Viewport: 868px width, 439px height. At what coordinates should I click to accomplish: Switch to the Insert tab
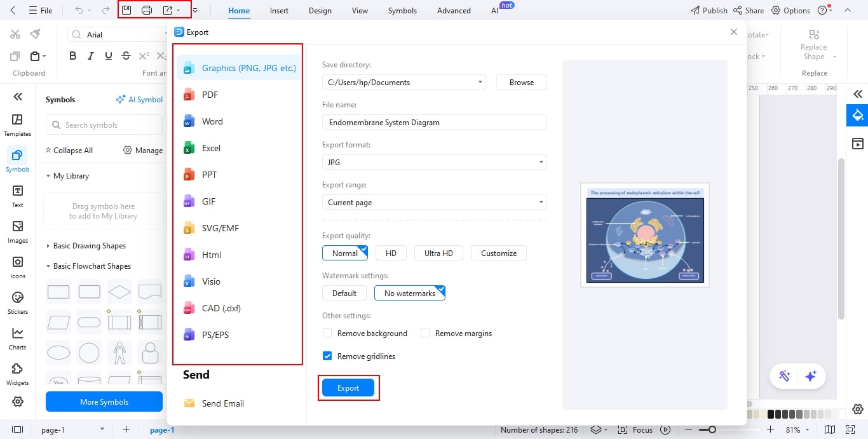pos(279,10)
